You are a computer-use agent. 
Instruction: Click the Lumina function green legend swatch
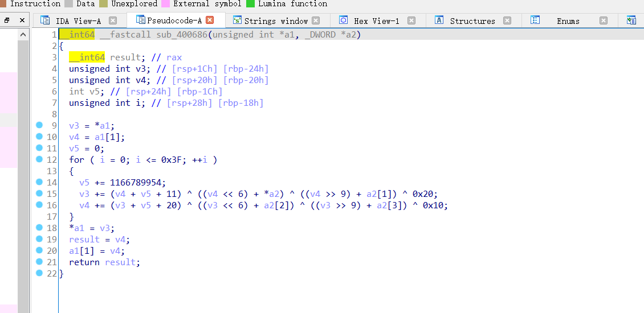pos(250,3)
